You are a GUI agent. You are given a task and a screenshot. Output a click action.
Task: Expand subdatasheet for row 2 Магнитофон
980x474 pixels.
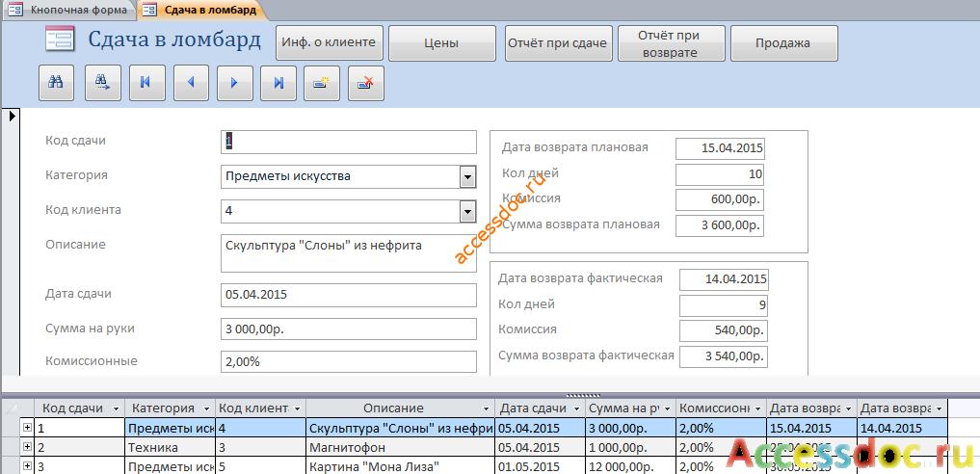click(27, 447)
